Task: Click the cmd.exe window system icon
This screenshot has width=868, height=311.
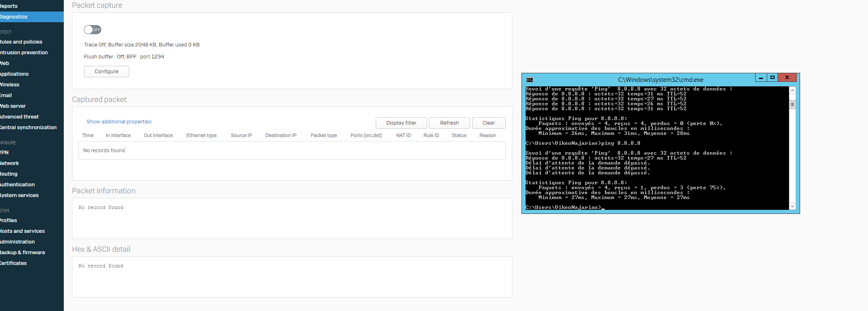Action: click(x=530, y=80)
